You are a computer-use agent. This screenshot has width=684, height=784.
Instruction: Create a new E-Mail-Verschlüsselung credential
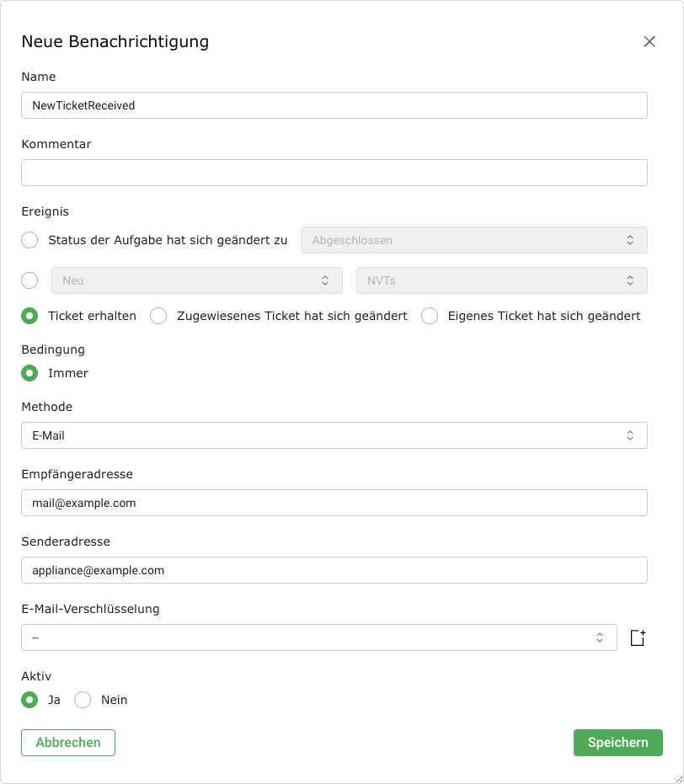(638, 638)
